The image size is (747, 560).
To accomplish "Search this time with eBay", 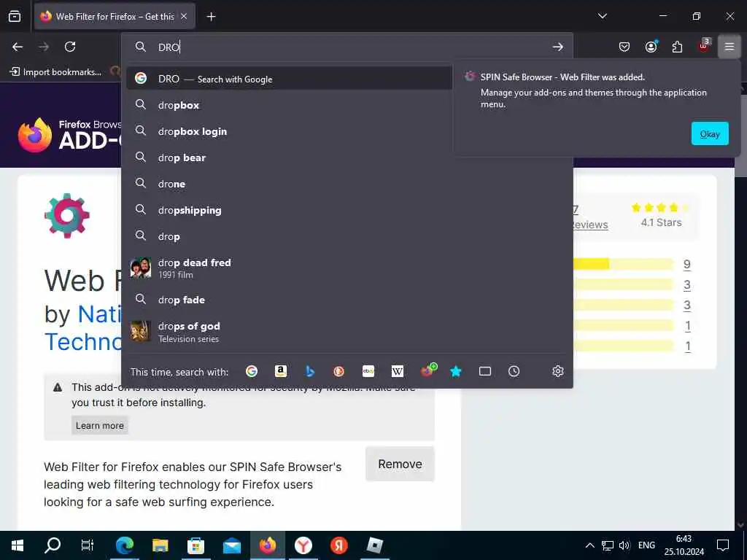I will (x=368, y=371).
